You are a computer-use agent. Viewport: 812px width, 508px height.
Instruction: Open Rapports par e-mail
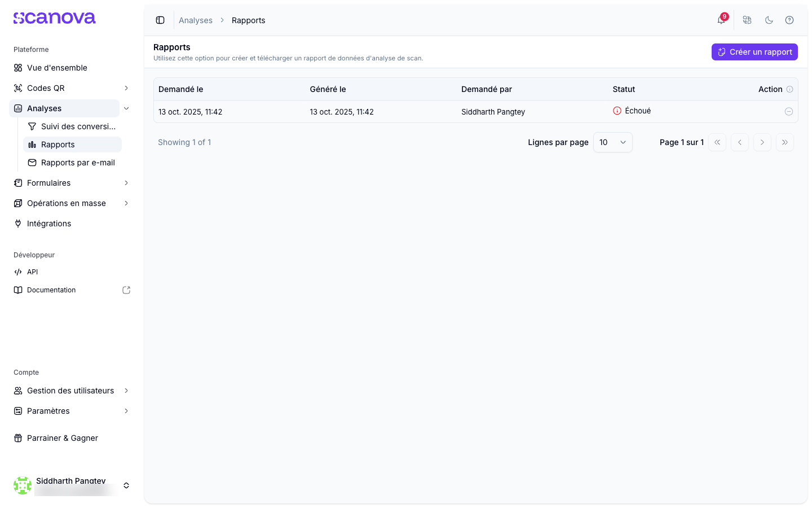pyautogui.click(x=72, y=163)
